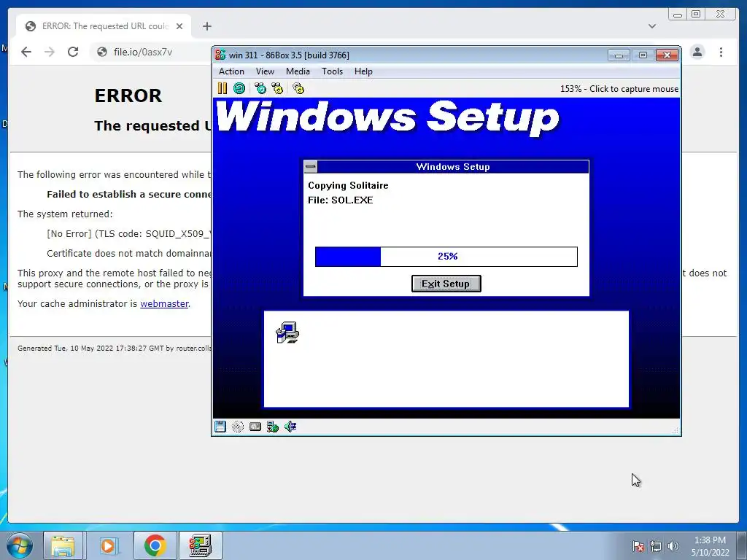Click the hard disk status bar icon
This screenshot has width=747, height=560.
pyautogui.click(x=255, y=426)
